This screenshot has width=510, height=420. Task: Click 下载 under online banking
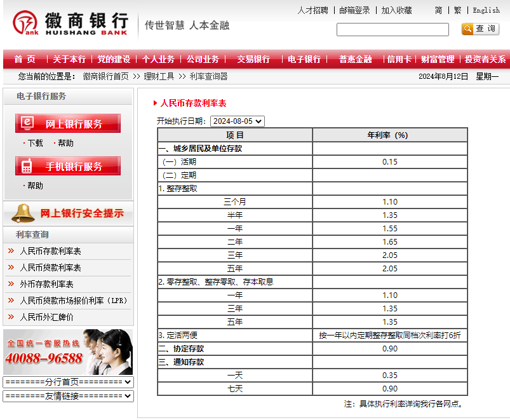click(35, 143)
